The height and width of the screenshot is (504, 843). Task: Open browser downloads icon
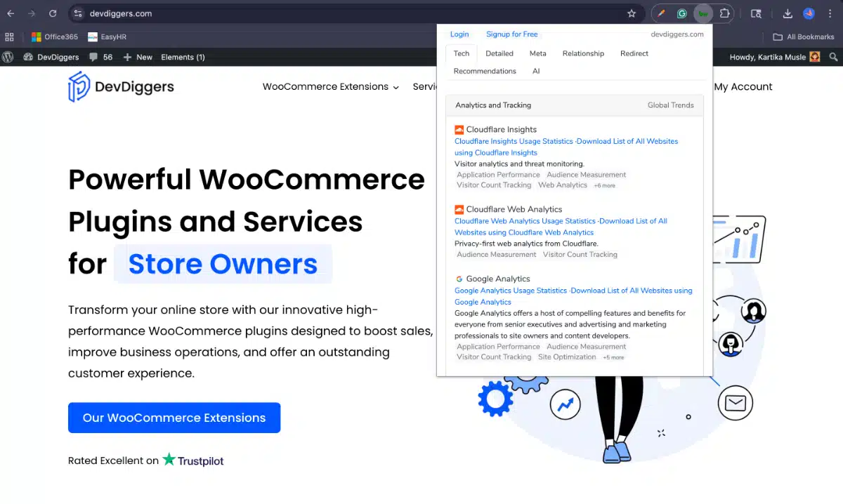tap(788, 13)
